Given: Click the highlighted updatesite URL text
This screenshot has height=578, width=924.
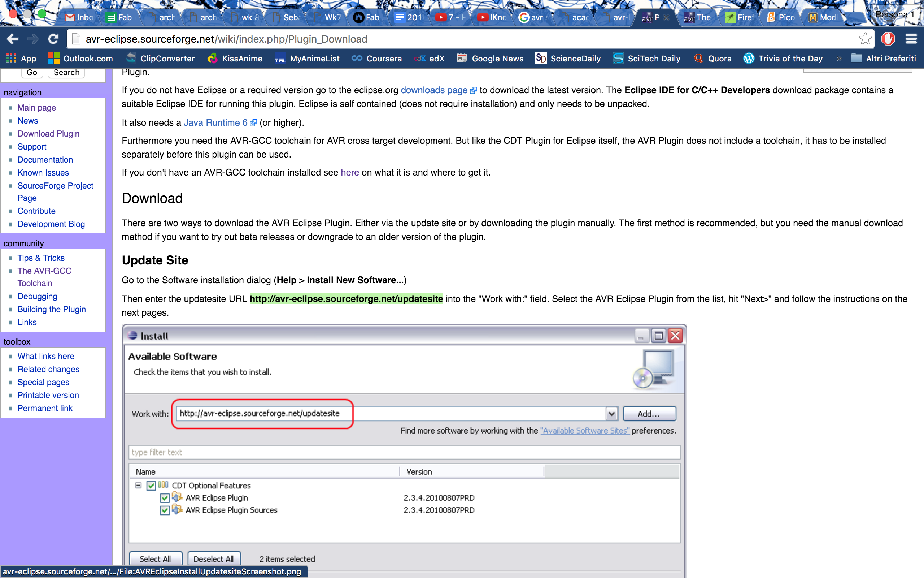Looking at the screenshot, I should [346, 299].
